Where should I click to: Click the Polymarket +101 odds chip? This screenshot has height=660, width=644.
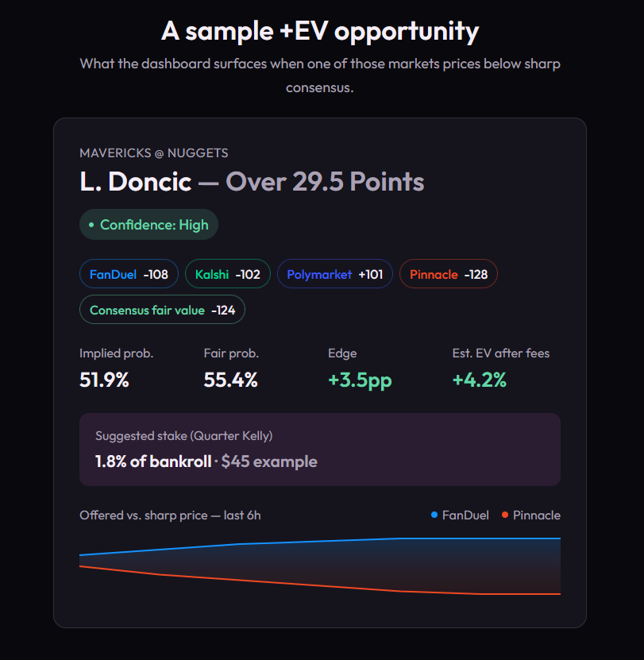pyautogui.click(x=335, y=274)
